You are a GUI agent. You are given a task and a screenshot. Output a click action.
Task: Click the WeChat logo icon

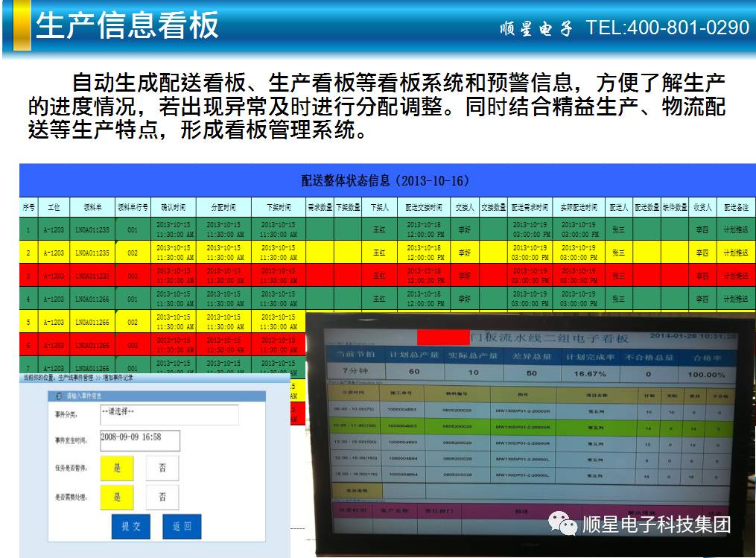click(562, 524)
